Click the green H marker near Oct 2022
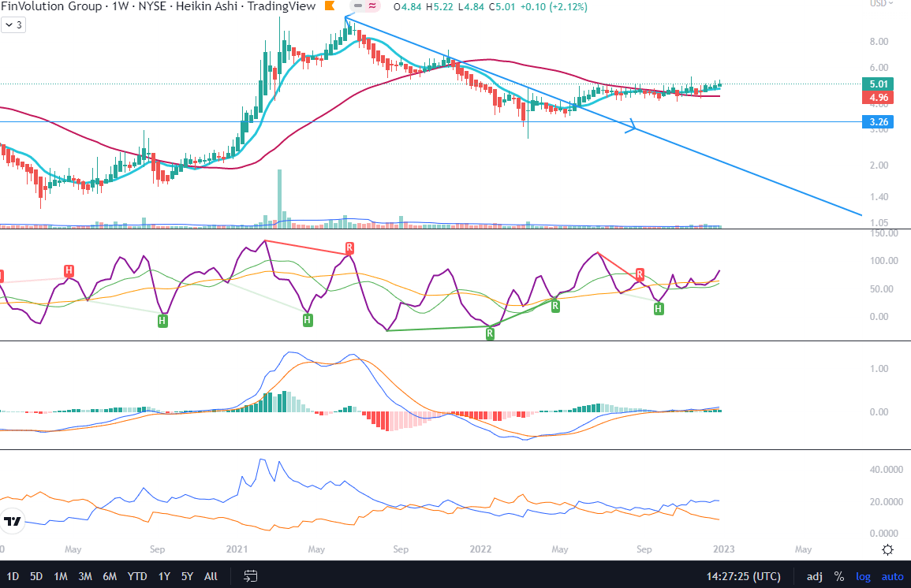This screenshot has height=588, width=911. point(659,309)
